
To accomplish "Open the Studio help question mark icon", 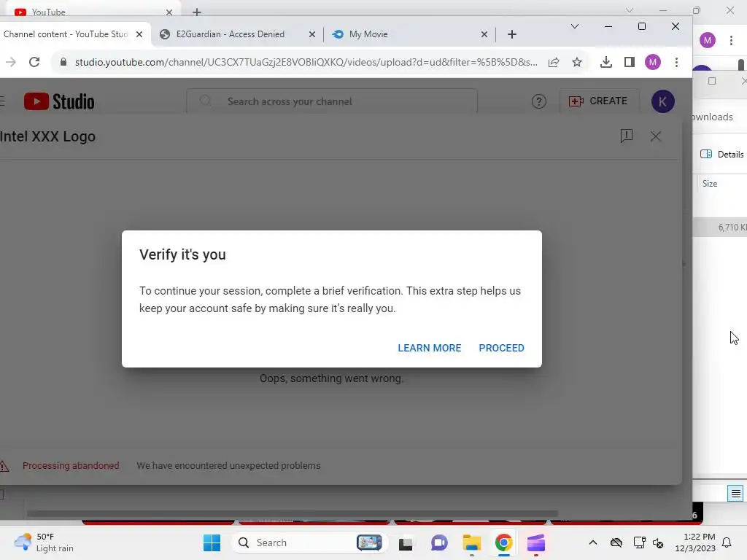I will click(539, 101).
